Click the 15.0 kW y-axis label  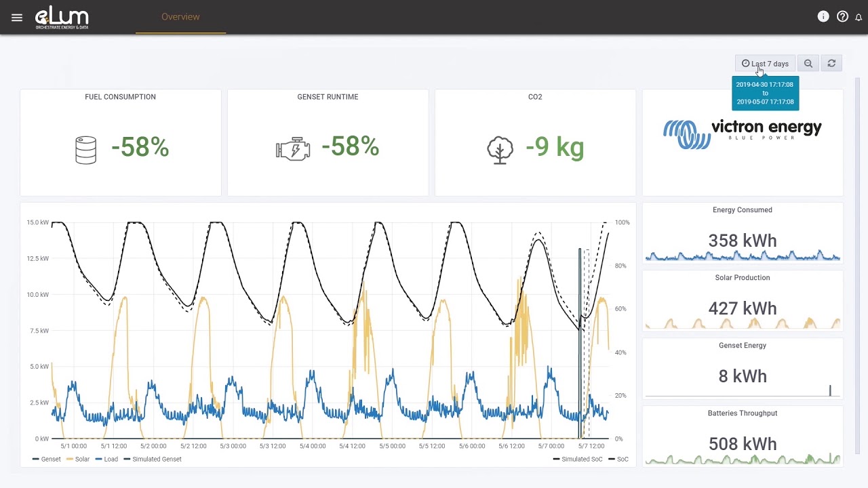[x=37, y=222]
